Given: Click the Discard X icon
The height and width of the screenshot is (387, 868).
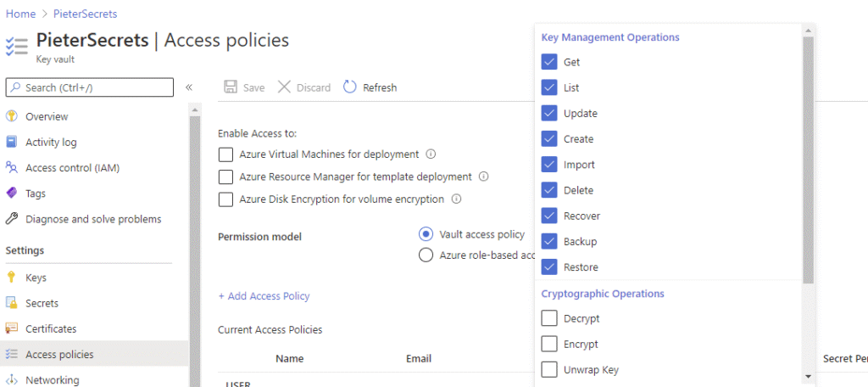Looking at the screenshot, I should (284, 87).
